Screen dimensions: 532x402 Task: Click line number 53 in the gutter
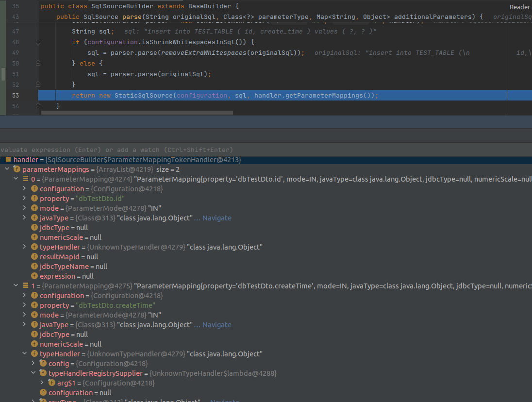16,95
